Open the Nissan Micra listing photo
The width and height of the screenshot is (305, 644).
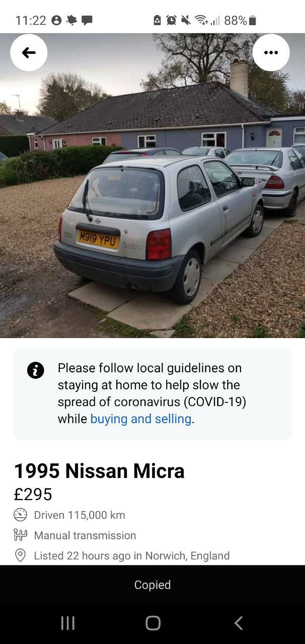coord(152,186)
